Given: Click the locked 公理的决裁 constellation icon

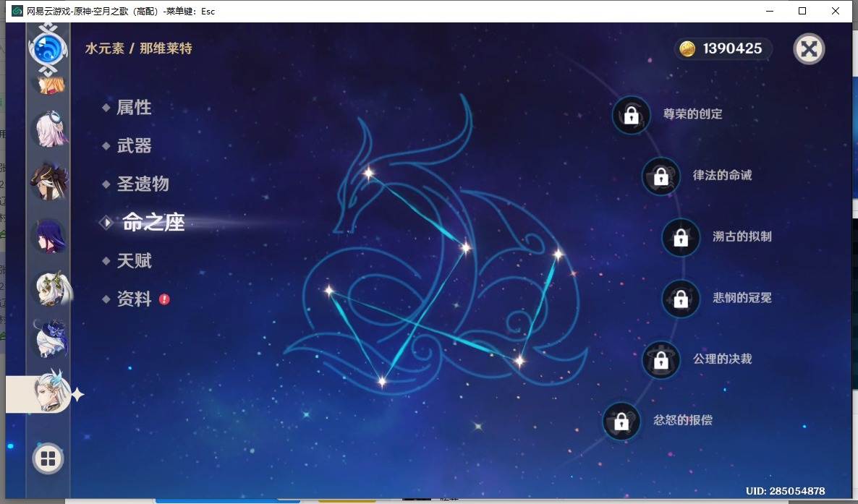Looking at the screenshot, I should click(661, 360).
